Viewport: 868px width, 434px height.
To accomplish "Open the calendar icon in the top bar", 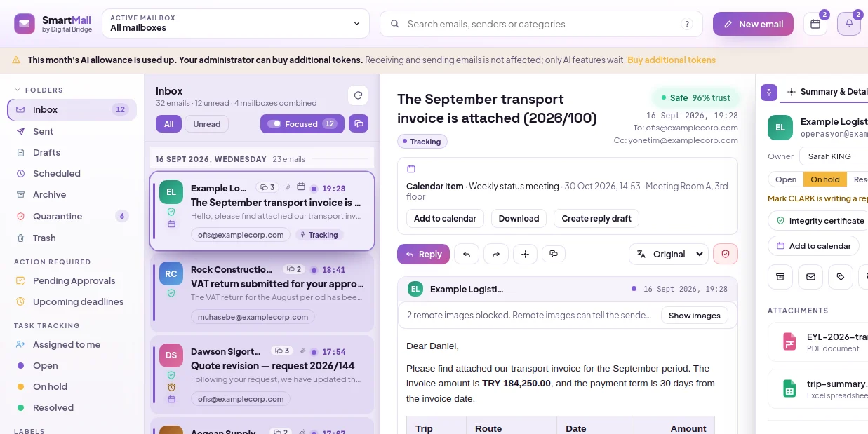I will click(815, 24).
